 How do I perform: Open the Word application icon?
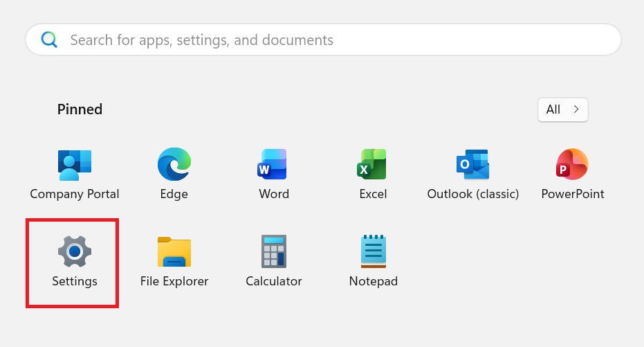(273, 164)
